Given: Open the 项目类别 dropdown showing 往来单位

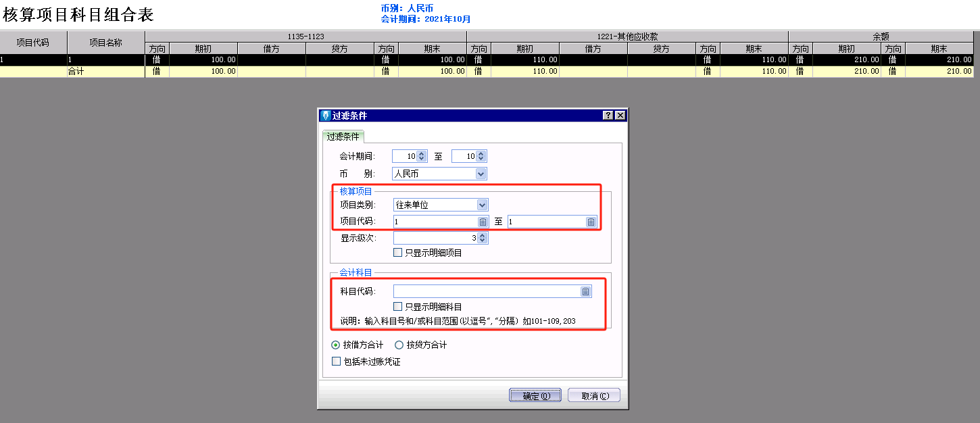Looking at the screenshot, I should [482, 205].
